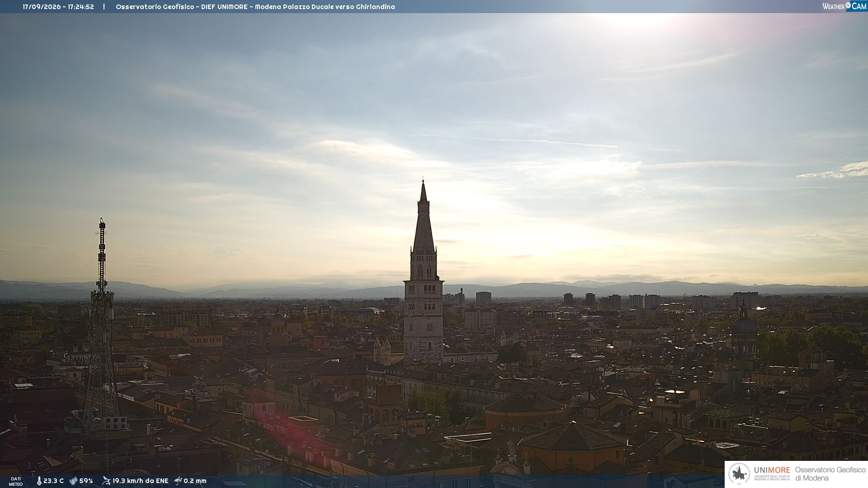Screen dimensions: 868x488
Task: Click the thermometer temperature icon
Action: 39,481
